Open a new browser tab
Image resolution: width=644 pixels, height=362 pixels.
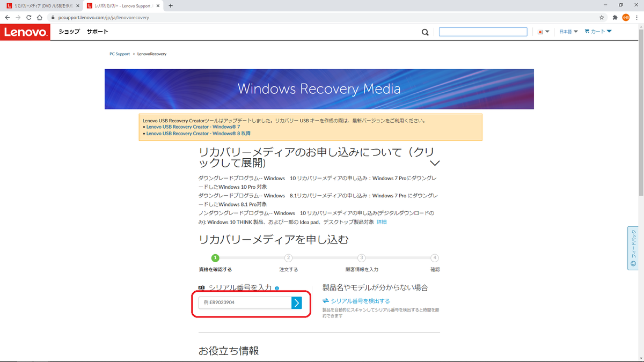coord(171,5)
